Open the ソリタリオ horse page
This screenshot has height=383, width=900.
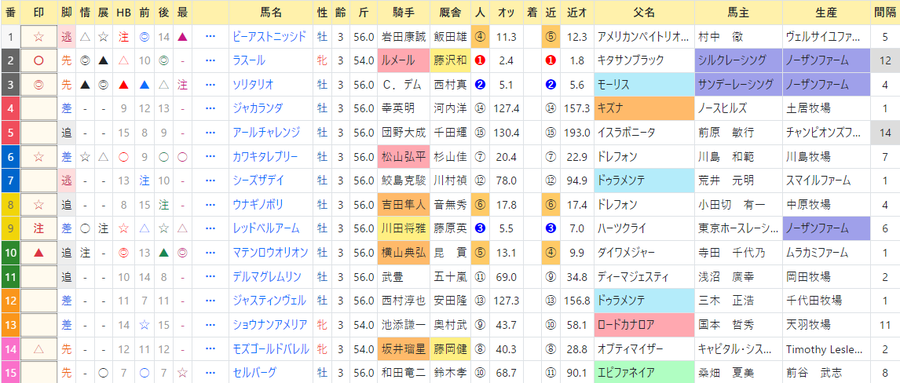tap(253, 84)
